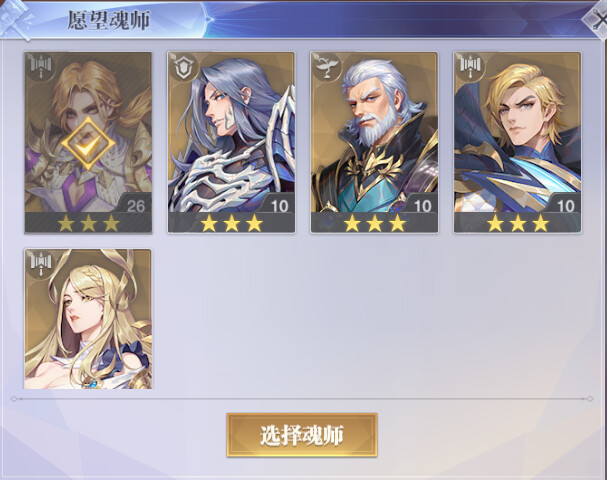Click the three stars under selected hero

click(x=88, y=223)
